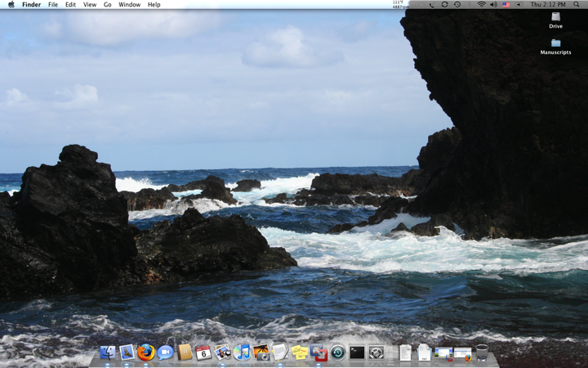Viewport: 588px width, 368px height.
Task: Select the Manuscripts folder on desktop
Action: pyautogui.click(x=555, y=43)
